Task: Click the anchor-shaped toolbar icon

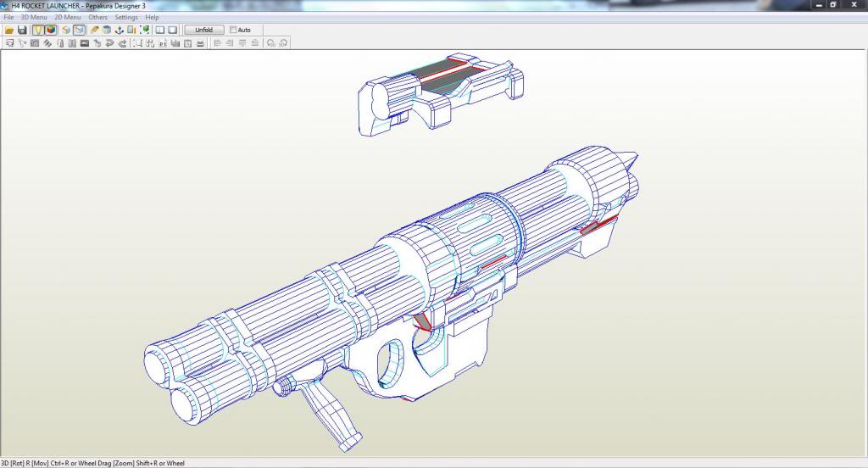Action: [x=119, y=30]
